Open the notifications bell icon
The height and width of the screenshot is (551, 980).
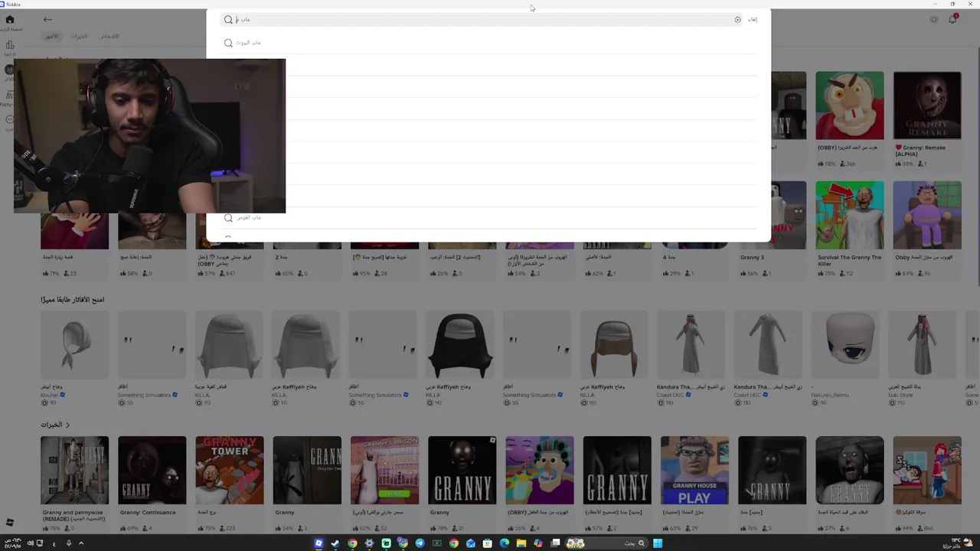pos(952,20)
